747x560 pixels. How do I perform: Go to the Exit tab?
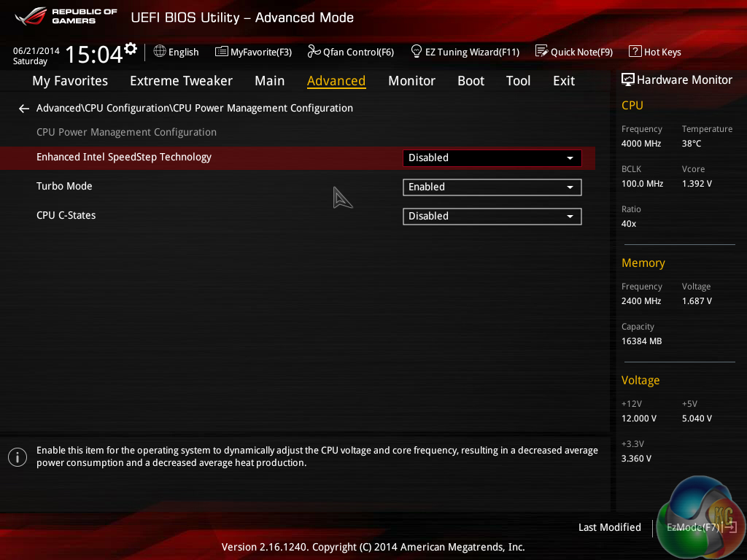[564, 81]
